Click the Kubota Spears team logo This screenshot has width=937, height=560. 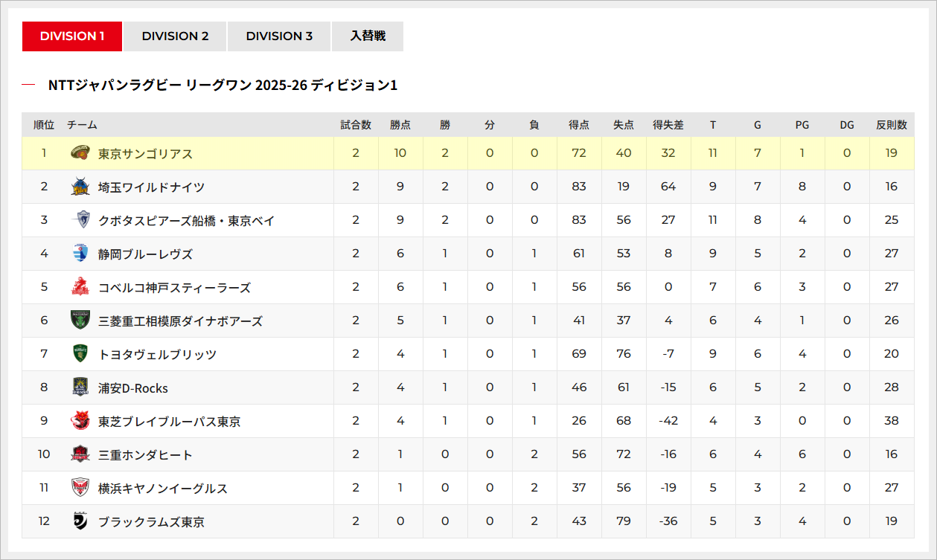pos(80,220)
